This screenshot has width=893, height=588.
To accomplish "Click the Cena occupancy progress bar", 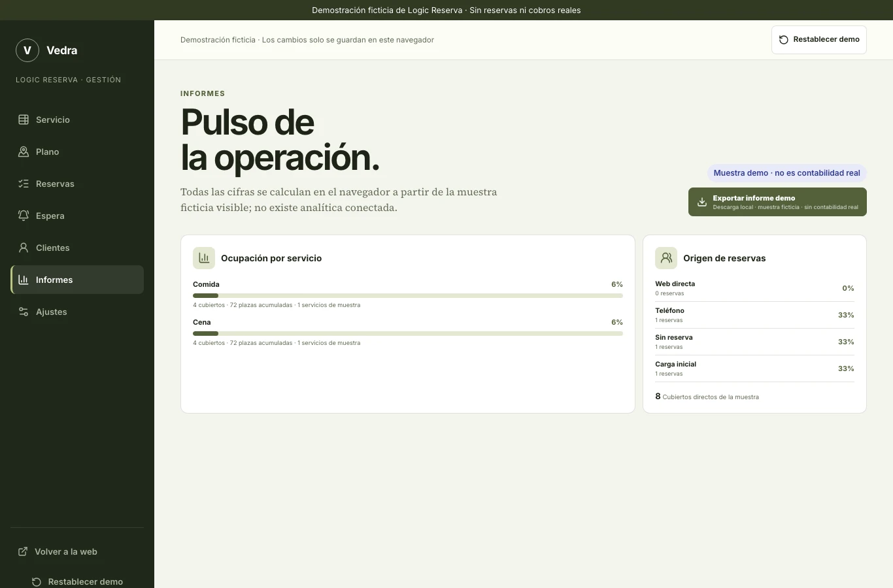I will coord(408,334).
